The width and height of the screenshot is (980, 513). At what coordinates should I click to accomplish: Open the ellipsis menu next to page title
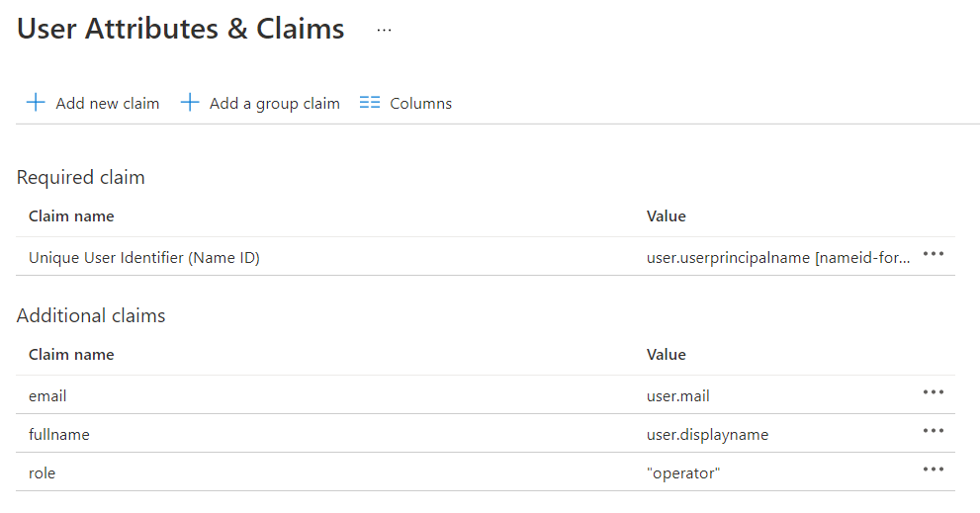(x=384, y=31)
